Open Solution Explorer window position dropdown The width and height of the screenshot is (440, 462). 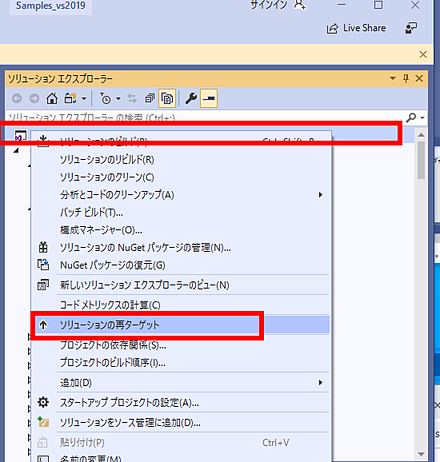(x=393, y=78)
